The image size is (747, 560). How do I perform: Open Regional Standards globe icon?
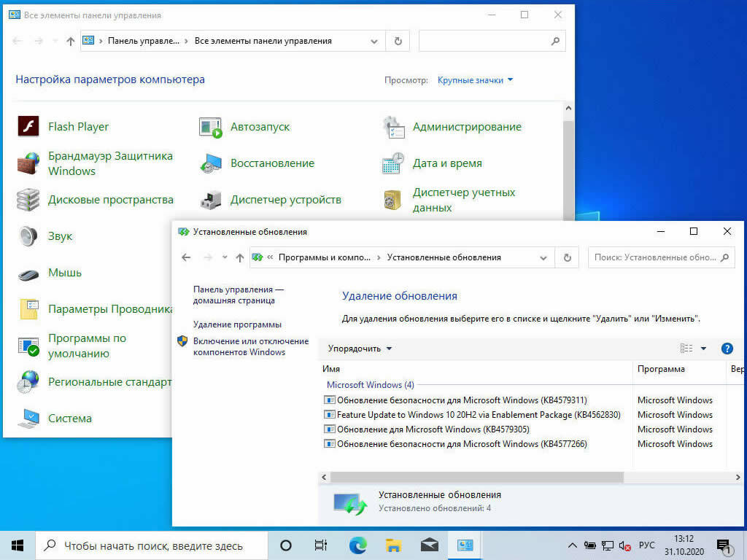pos(28,382)
